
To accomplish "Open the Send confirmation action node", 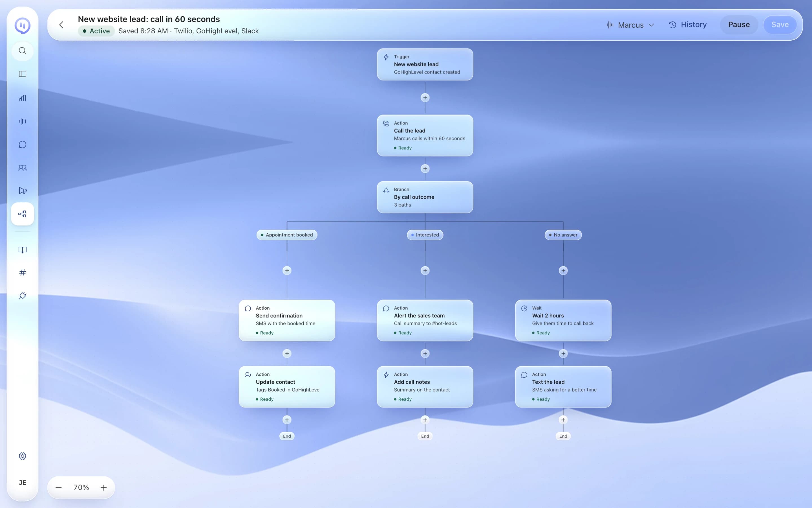I will (x=287, y=321).
